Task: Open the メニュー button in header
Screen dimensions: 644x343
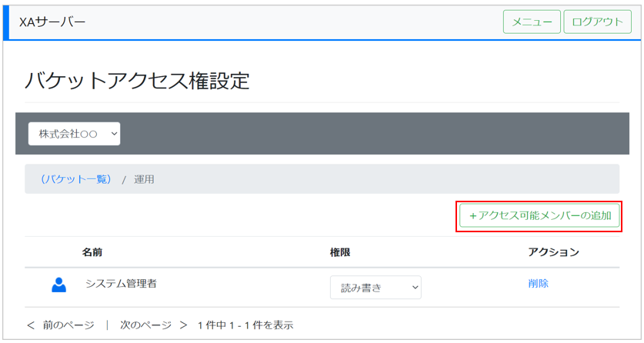Action: [532, 22]
